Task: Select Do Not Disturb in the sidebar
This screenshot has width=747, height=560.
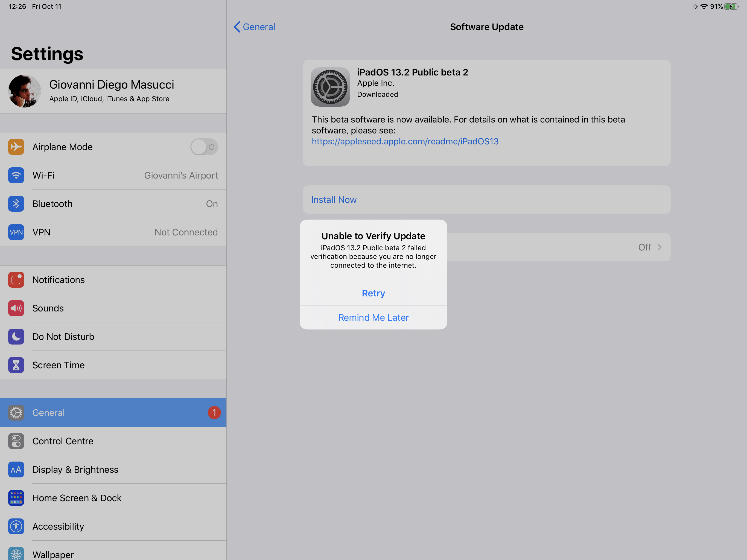Action: pos(113,336)
